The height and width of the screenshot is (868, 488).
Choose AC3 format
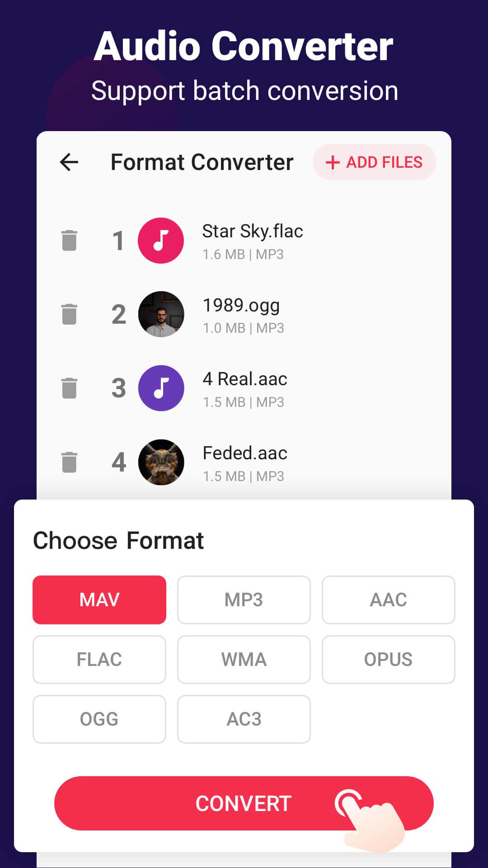point(244,719)
